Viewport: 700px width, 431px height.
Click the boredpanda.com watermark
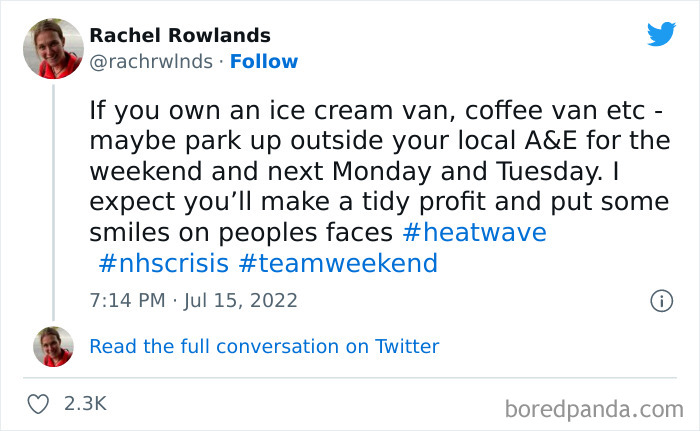(x=594, y=407)
